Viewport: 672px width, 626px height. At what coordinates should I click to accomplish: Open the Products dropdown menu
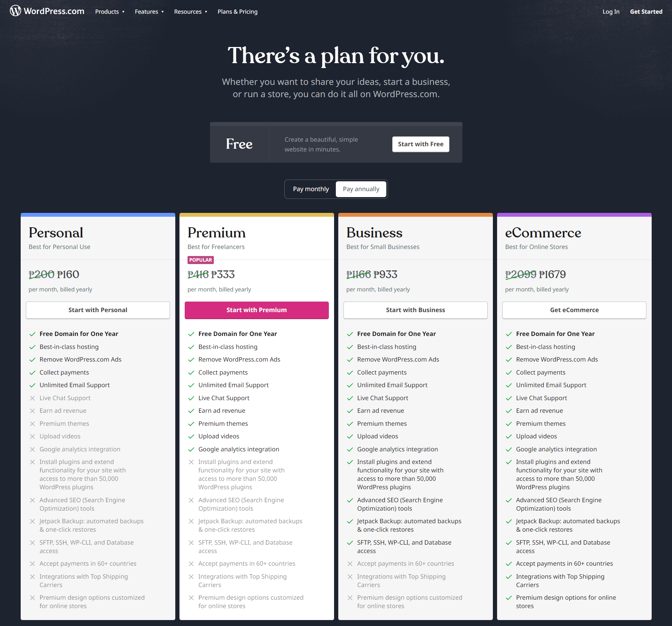(110, 12)
